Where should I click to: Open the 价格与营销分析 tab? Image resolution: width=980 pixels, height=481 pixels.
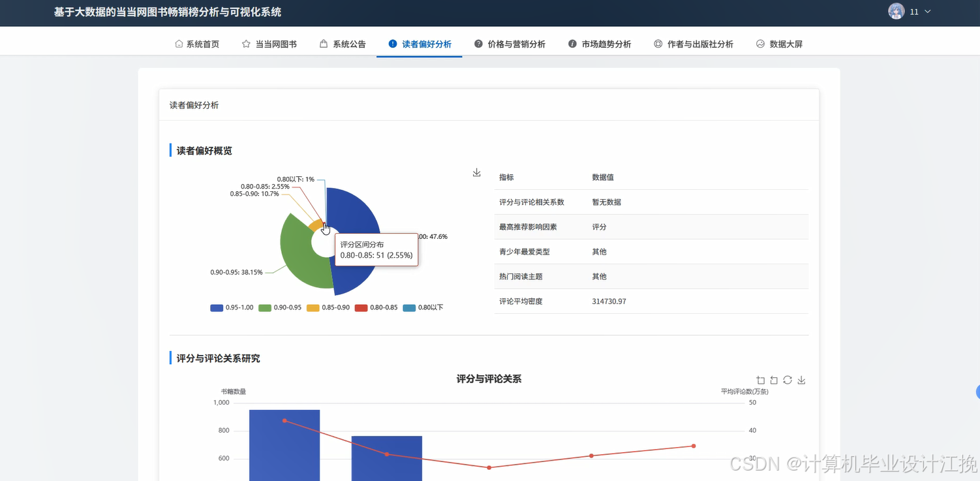(x=510, y=44)
